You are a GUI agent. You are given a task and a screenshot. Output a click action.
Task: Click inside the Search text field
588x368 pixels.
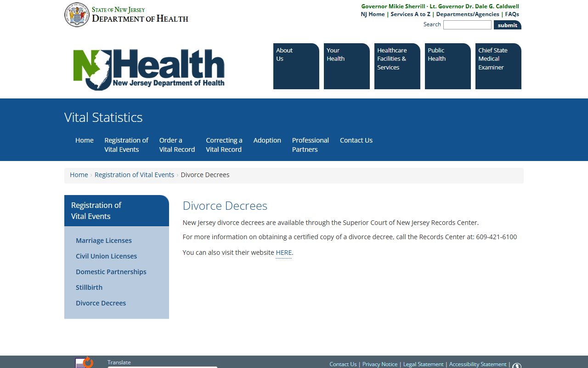pyautogui.click(x=467, y=25)
